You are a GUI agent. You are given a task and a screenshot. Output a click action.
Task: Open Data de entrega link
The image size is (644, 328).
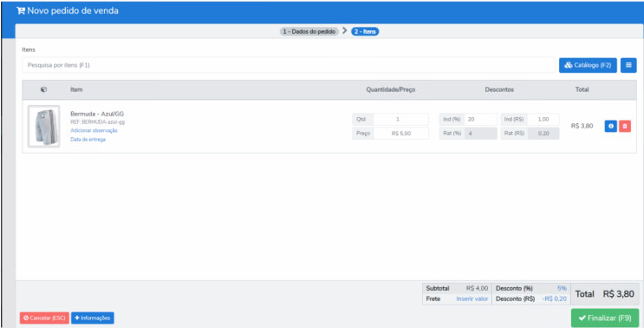88,140
